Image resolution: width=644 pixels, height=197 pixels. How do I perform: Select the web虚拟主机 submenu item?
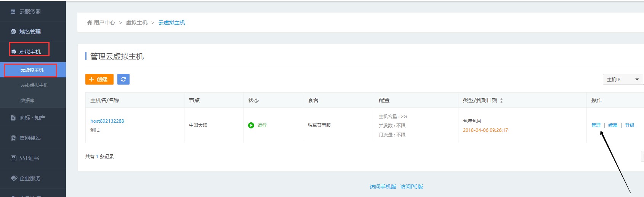[x=34, y=85]
